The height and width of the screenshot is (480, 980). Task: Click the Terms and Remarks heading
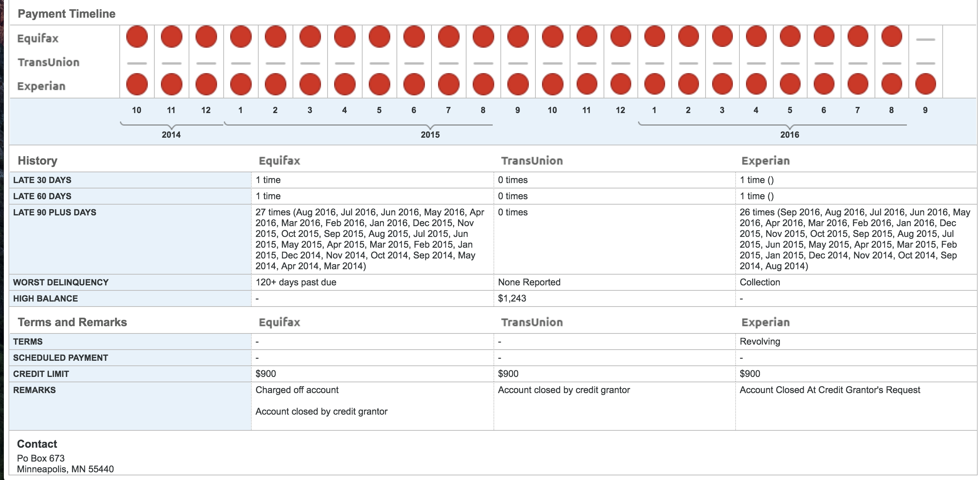72,322
